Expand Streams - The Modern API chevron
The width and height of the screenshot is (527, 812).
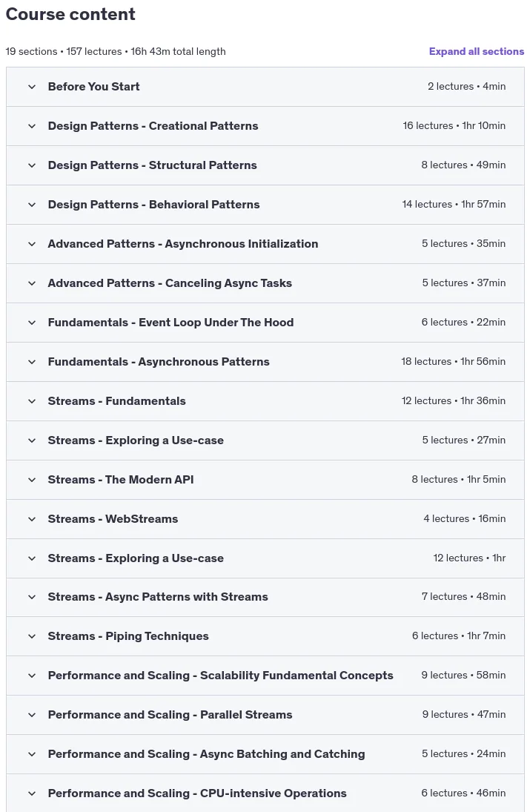pyautogui.click(x=32, y=480)
